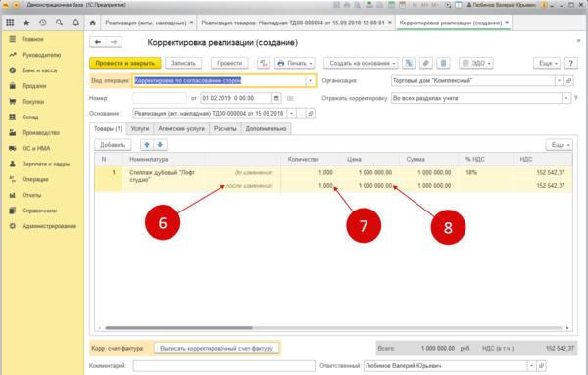Move the row down with the blue arrow
This screenshot has height=375, width=588.
tap(160, 145)
